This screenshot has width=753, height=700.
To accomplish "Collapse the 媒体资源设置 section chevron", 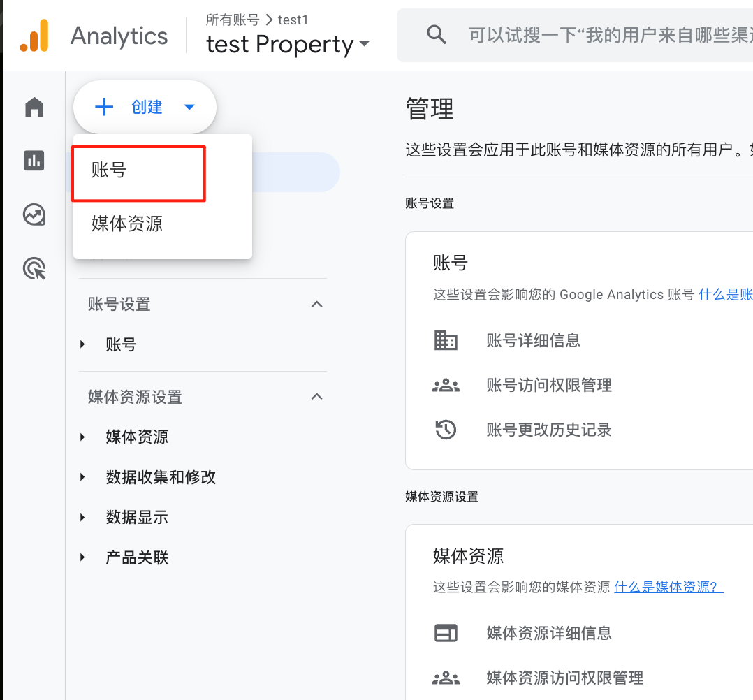I will point(317,397).
